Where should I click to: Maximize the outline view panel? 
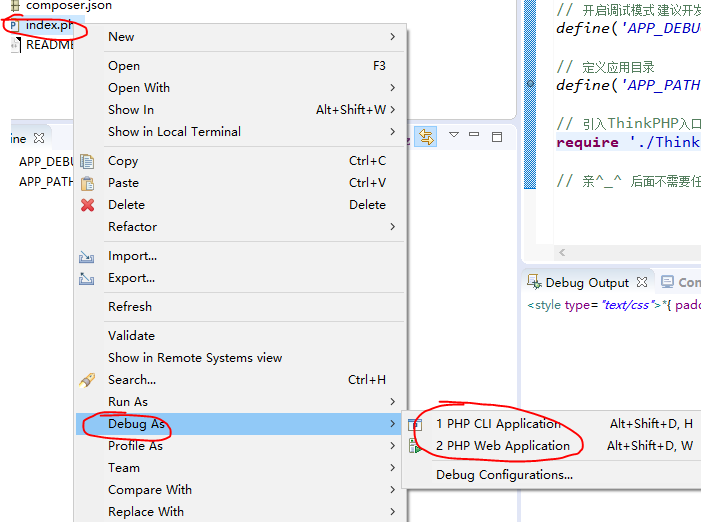pyautogui.click(x=497, y=137)
